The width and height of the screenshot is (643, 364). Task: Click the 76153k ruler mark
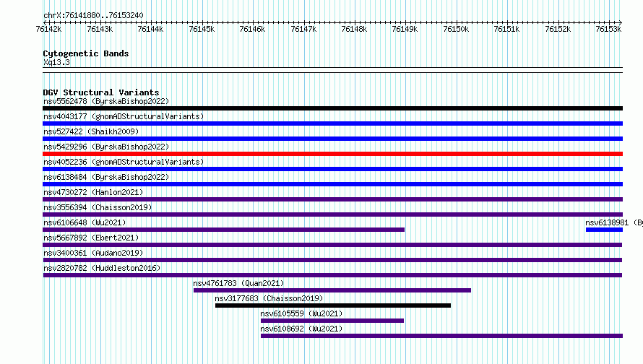tap(608, 29)
